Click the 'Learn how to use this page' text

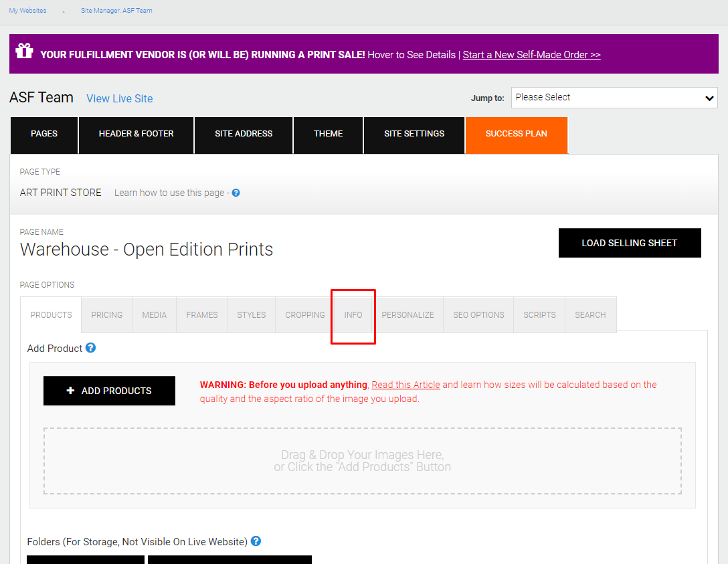[169, 193]
